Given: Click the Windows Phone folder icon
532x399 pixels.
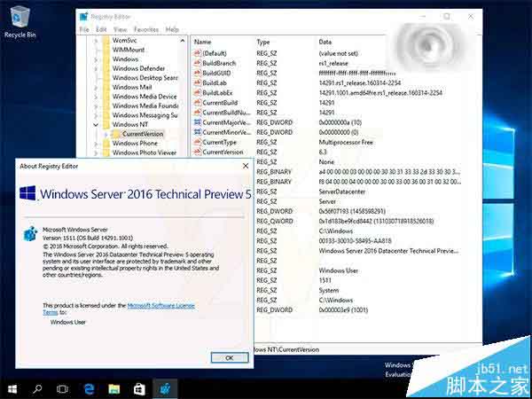Looking at the screenshot, I should point(106,143).
